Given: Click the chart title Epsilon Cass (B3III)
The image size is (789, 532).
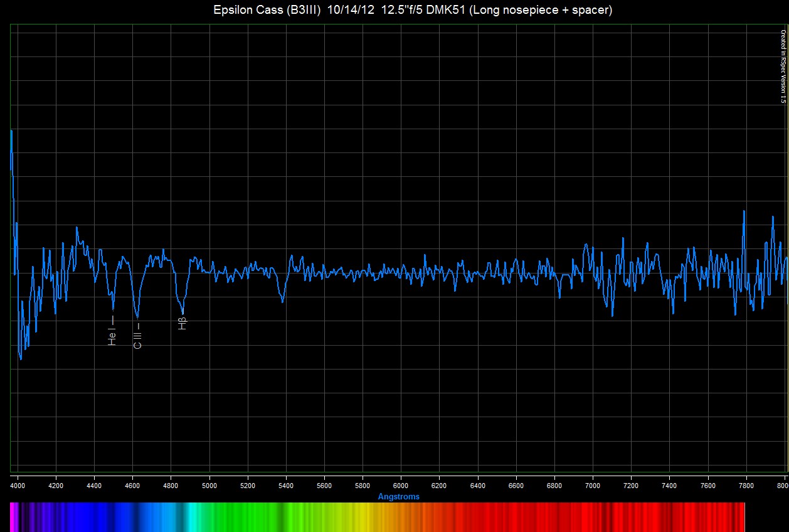Looking at the screenshot, I should (268, 11).
